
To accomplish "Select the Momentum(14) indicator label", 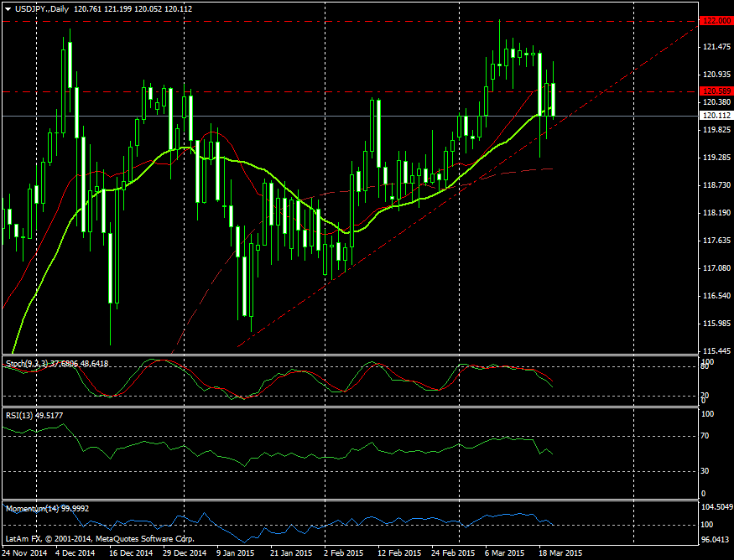I will point(32,508).
